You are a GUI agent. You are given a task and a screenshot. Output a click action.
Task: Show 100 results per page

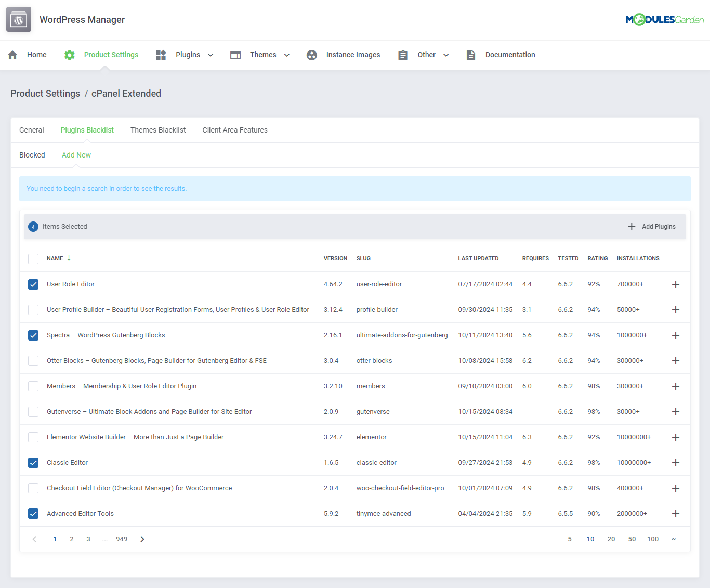(x=653, y=539)
